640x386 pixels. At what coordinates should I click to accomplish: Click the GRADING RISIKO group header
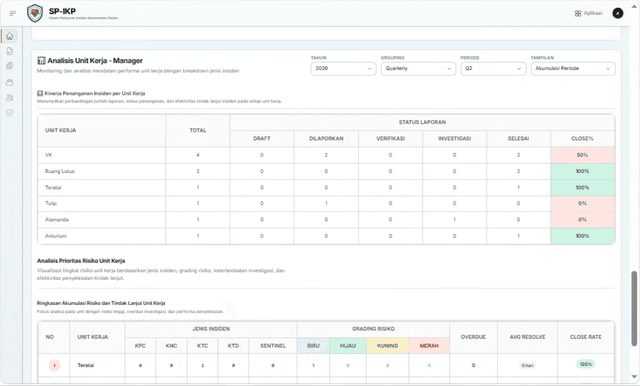(373, 329)
